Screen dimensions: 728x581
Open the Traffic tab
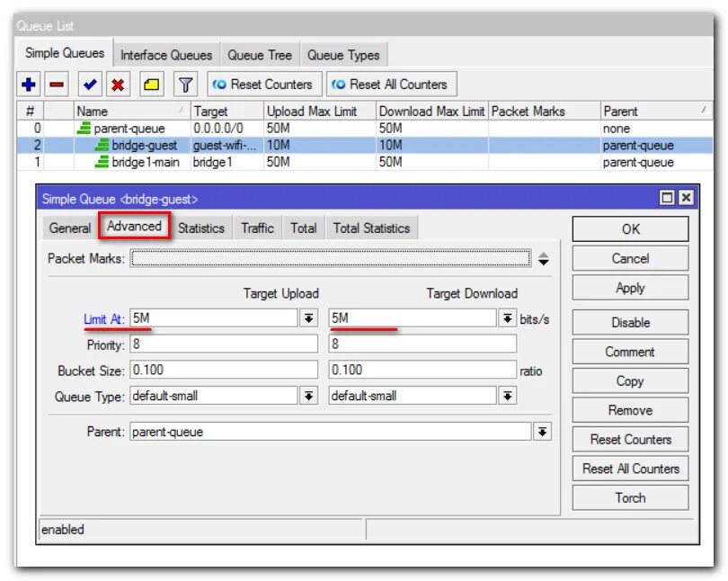pos(257,228)
